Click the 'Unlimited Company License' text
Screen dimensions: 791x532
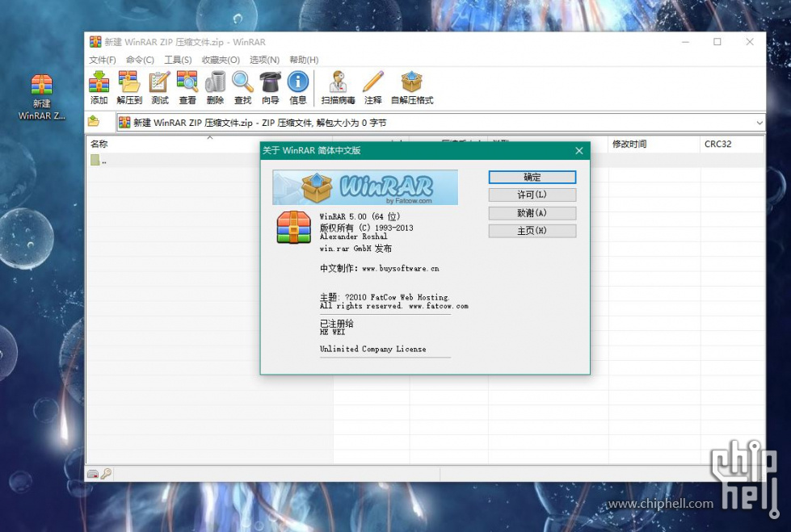(x=372, y=349)
